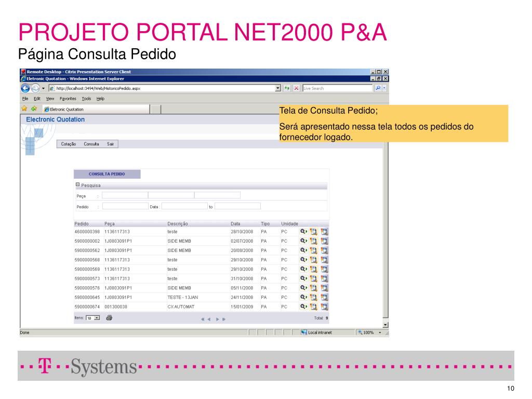This screenshot has width=532, height=399.
Task: Open magnifier details for pedido 5900000002
Action: coord(303,241)
